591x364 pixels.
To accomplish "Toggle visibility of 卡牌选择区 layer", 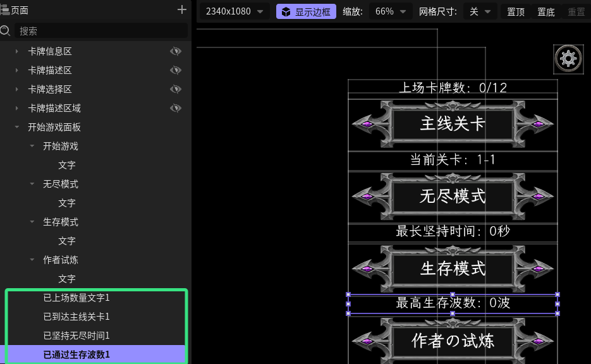I will point(176,89).
